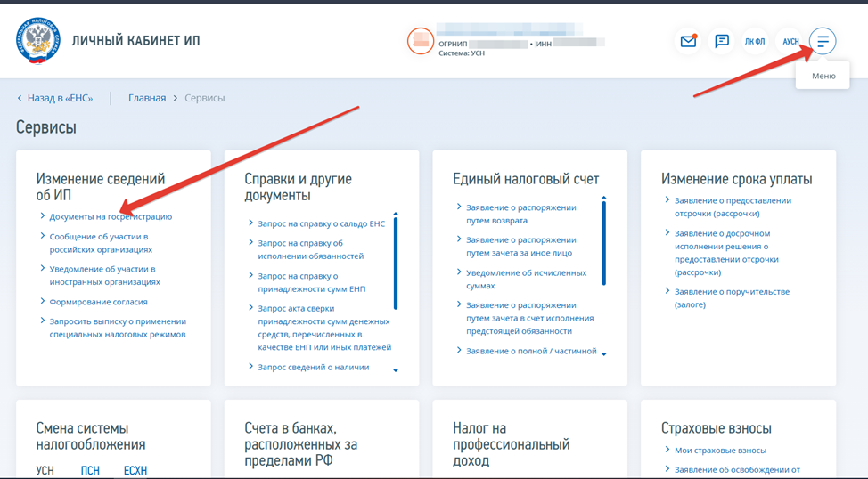Click the Счета в банках heading
This screenshot has width=868, height=479.
(x=300, y=444)
